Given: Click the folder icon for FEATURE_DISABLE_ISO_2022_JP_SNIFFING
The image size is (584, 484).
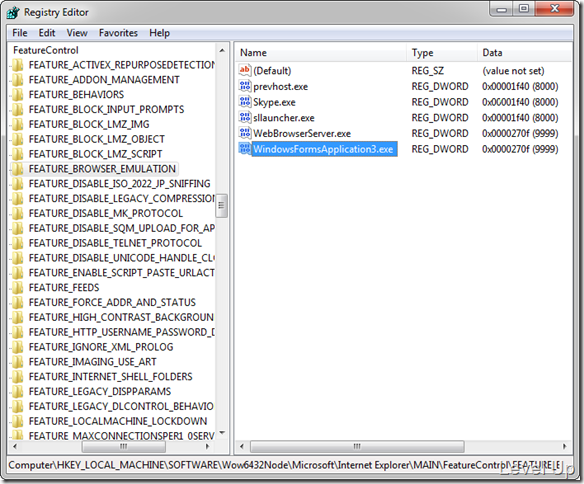Looking at the screenshot, I should [x=17, y=184].
